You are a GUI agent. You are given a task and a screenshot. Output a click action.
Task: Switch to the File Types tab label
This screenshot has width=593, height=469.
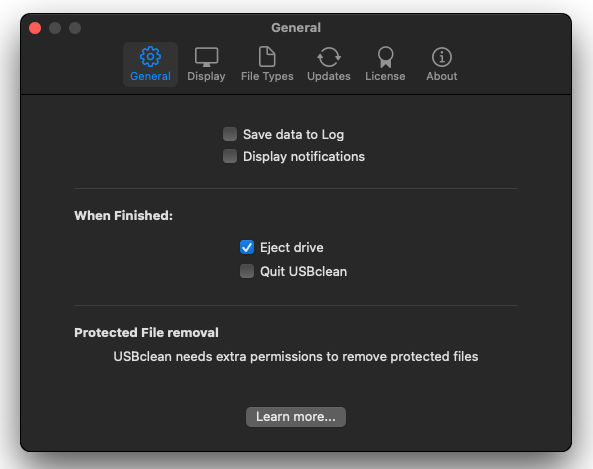click(x=267, y=76)
